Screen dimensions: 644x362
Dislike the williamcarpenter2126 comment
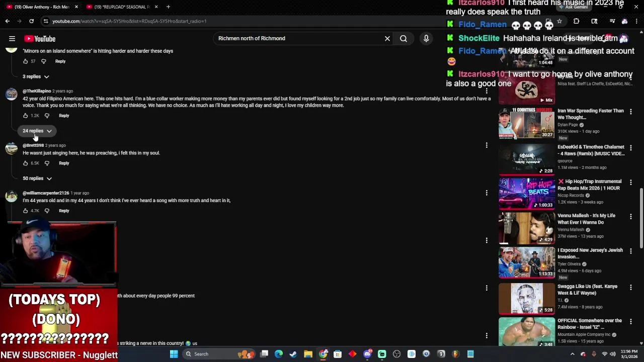pyautogui.click(x=47, y=211)
